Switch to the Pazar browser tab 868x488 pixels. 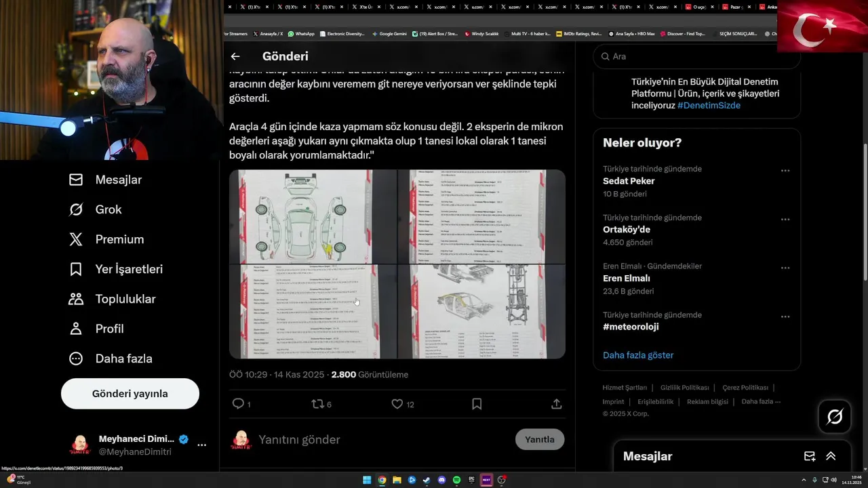[734, 7]
